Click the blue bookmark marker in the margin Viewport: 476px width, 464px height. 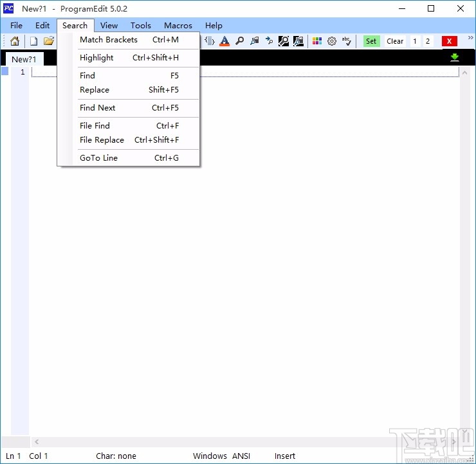(5, 71)
